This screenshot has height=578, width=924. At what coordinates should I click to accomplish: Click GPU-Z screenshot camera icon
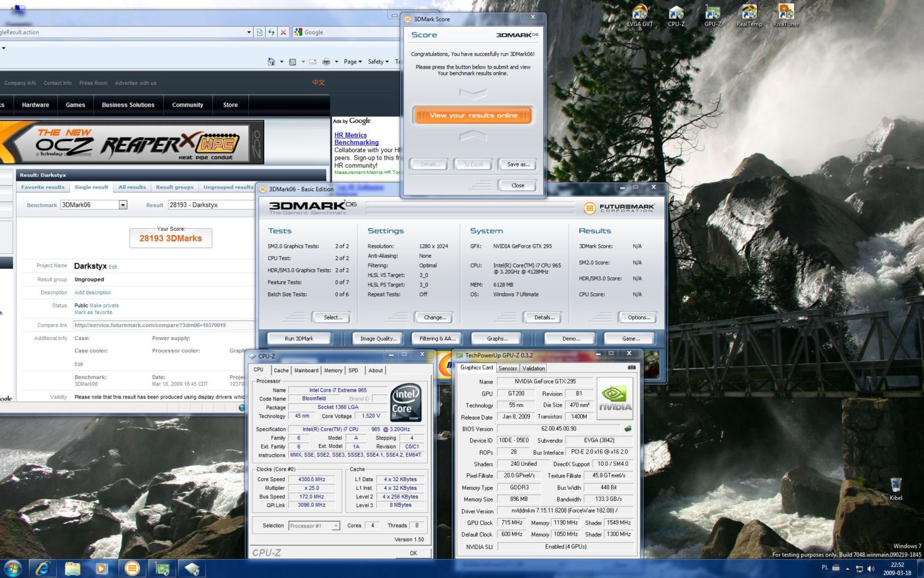631,367
